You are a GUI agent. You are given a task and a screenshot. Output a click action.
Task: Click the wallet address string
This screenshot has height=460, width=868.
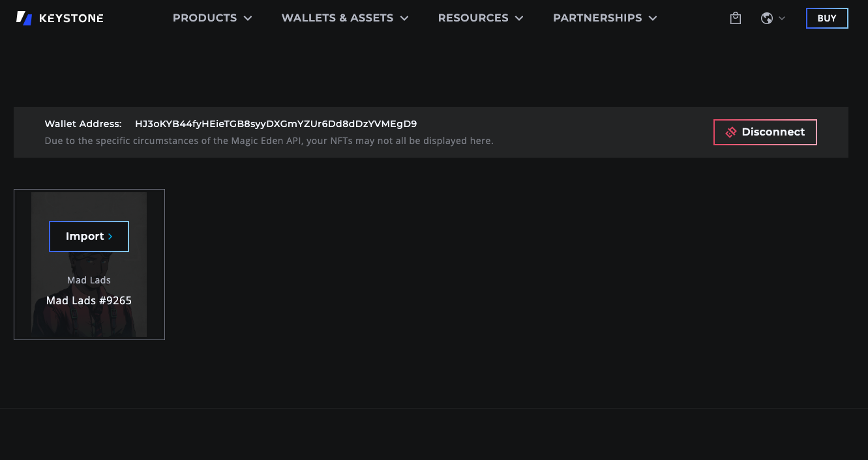(276, 124)
